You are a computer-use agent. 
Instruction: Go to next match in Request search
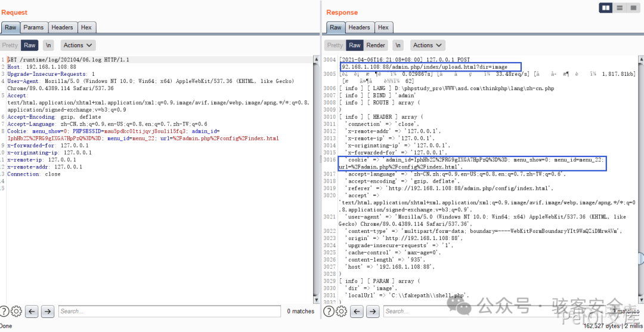point(48,312)
